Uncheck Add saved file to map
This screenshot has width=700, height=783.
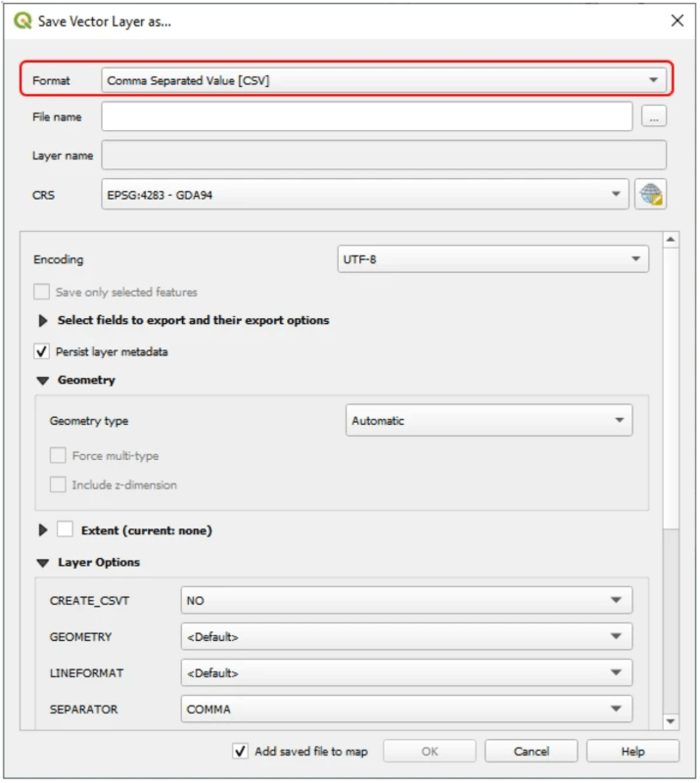240,751
